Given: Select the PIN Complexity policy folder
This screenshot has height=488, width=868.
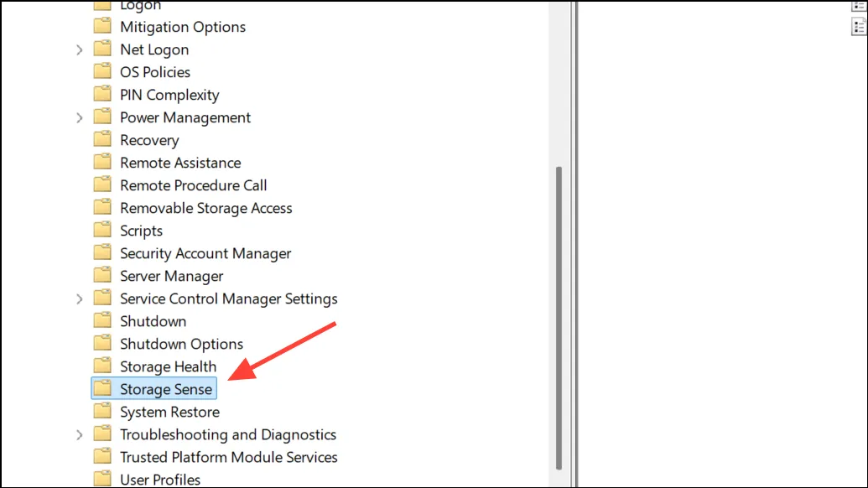Looking at the screenshot, I should pyautogui.click(x=169, y=95).
